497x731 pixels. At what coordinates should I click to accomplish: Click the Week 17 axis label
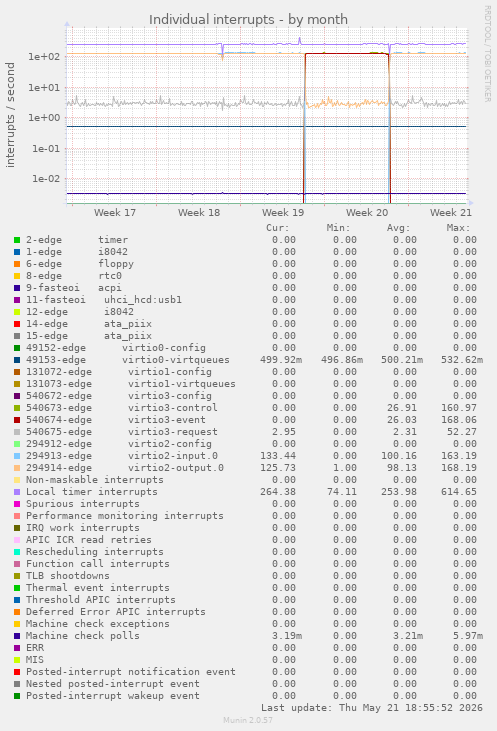115,213
